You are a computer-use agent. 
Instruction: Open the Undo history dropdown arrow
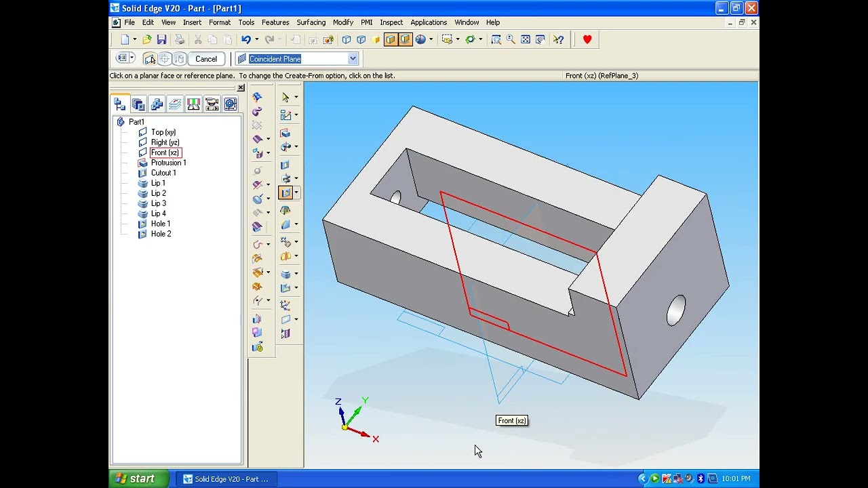point(256,39)
